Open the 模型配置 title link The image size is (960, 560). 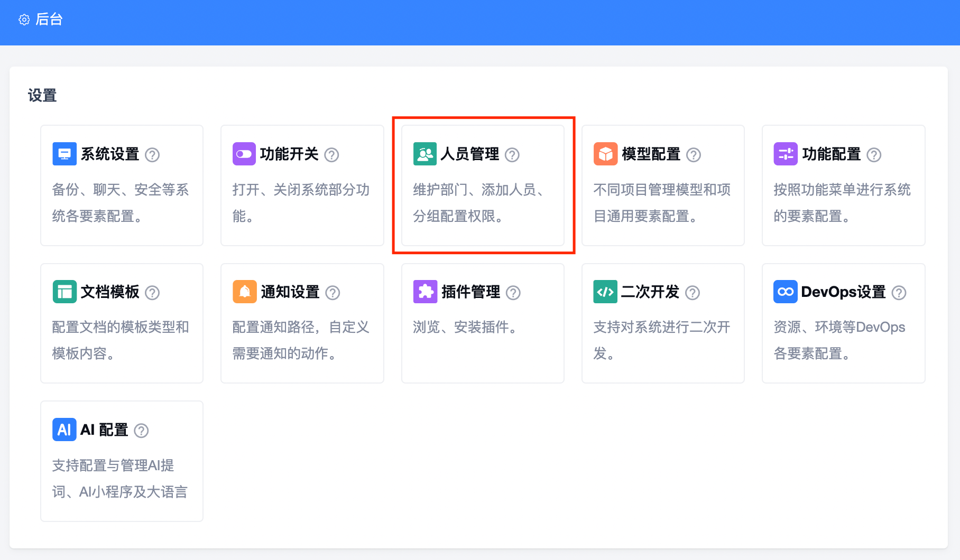click(x=651, y=154)
